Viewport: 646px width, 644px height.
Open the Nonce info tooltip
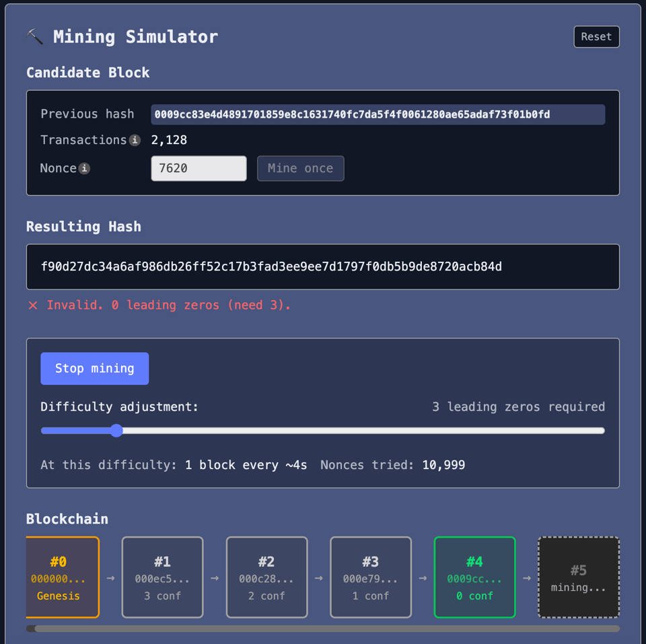click(x=83, y=168)
